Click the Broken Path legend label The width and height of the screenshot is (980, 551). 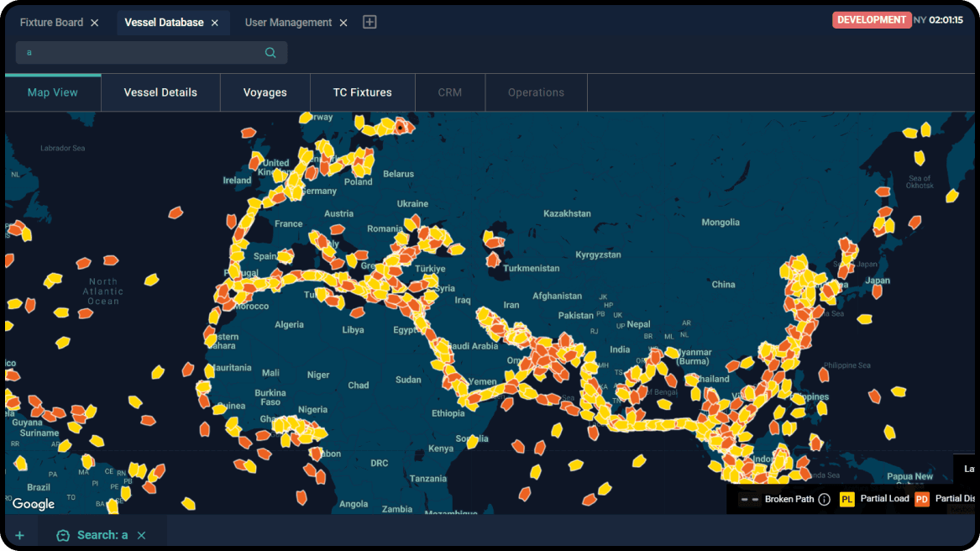point(789,499)
